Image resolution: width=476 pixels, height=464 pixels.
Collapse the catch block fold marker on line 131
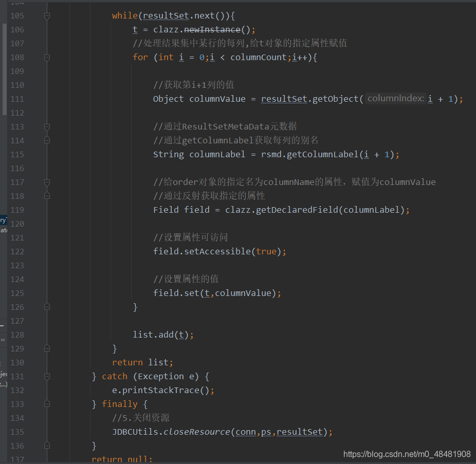pos(47,377)
